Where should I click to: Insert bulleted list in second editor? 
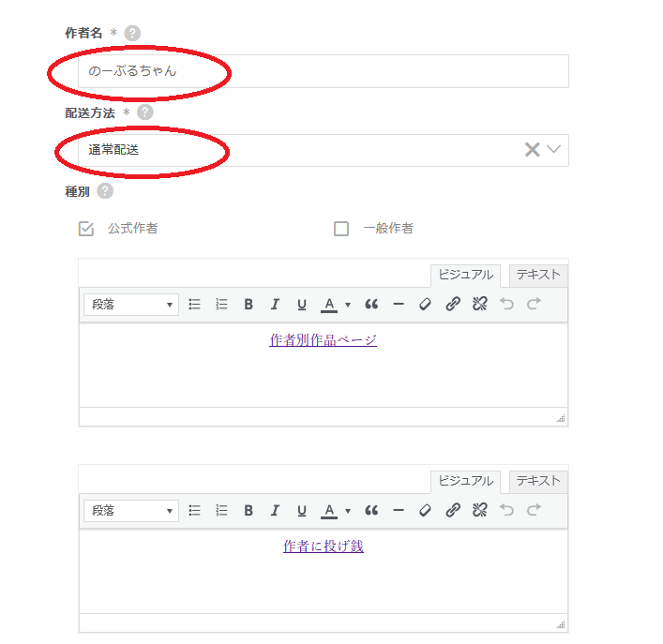(194, 511)
